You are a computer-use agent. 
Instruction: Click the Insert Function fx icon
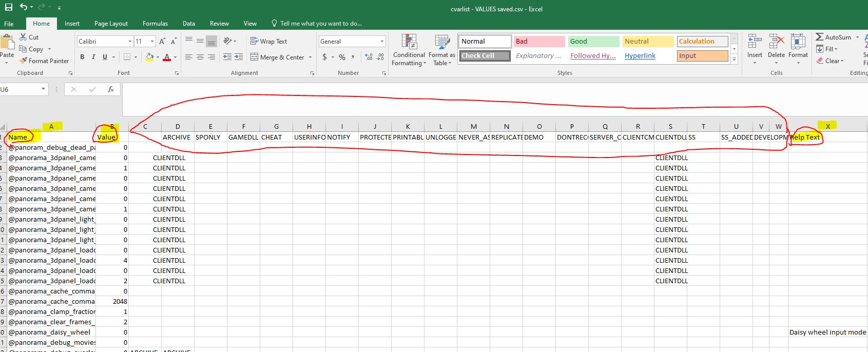coord(110,89)
